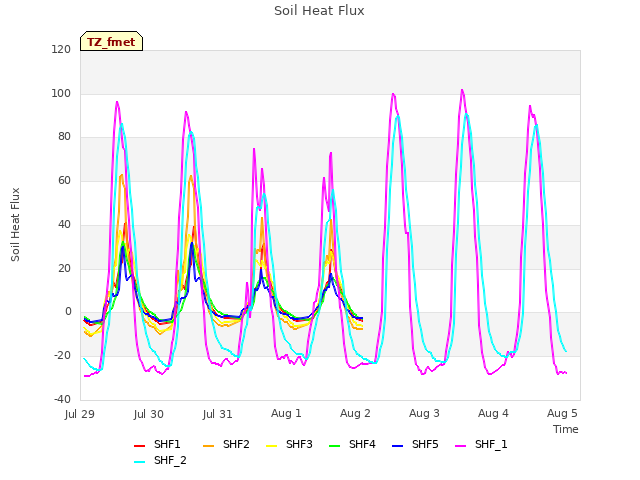Toggle the SHF1 legend label
Viewport: 640px width, 480px height.
coord(167,444)
